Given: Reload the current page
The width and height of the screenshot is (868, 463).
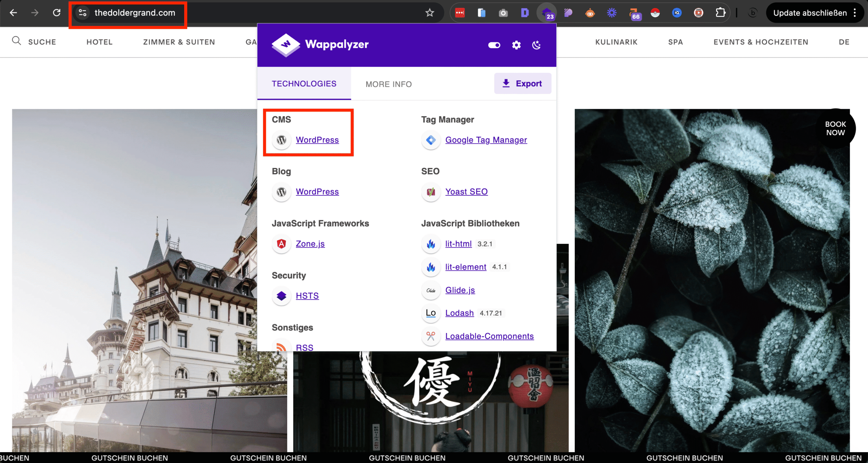Looking at the screenshot, I should point(56,13).
